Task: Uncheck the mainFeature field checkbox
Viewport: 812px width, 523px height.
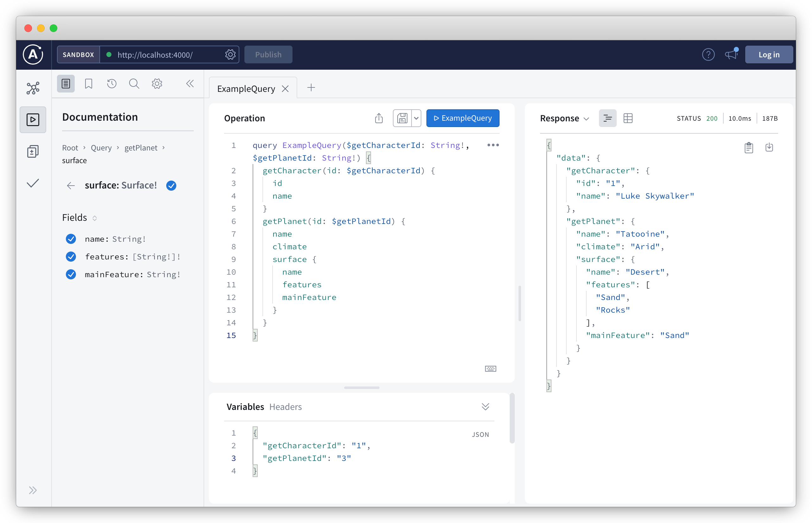Action: pos(71,274)
